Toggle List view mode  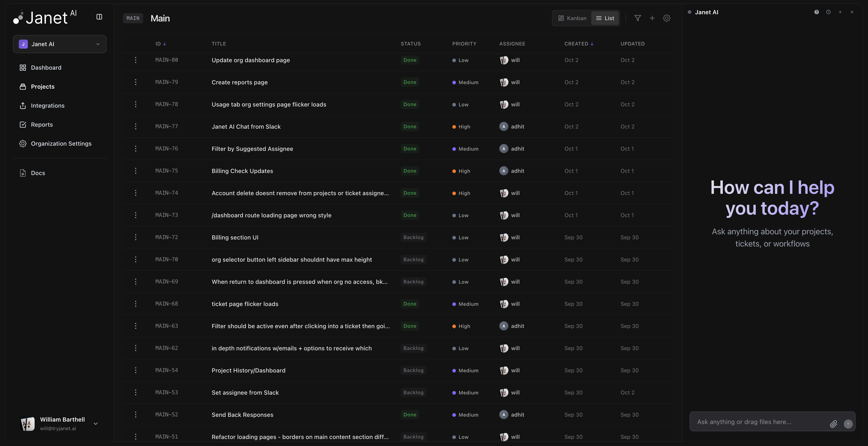point(605,18)
